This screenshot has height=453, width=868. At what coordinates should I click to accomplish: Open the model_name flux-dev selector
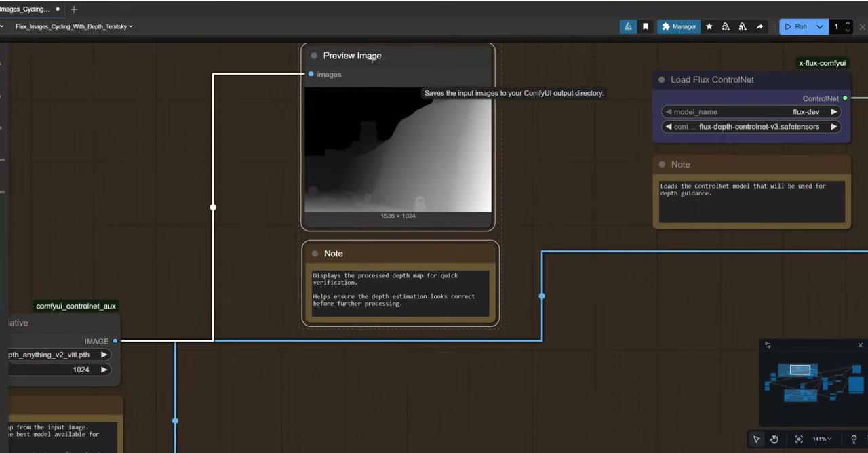click(x=751, y=112)
